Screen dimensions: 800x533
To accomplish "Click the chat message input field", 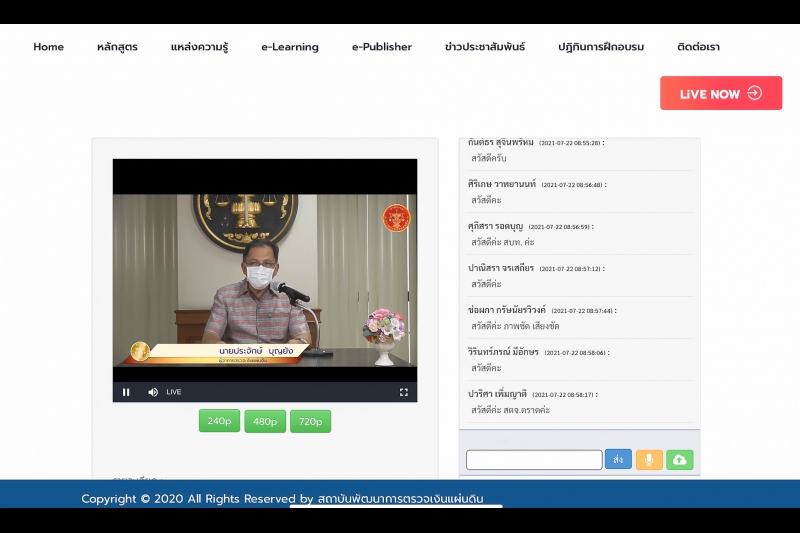I will (534, 460).
